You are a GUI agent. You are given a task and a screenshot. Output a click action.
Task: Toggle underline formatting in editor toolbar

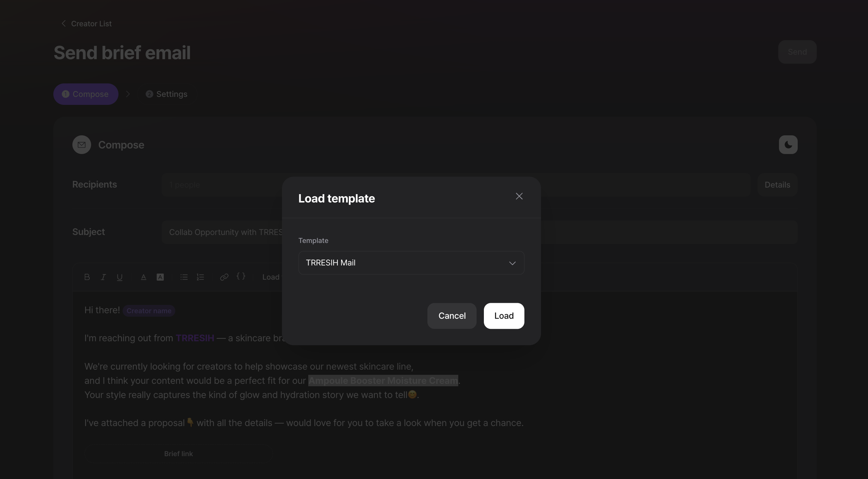119,277
